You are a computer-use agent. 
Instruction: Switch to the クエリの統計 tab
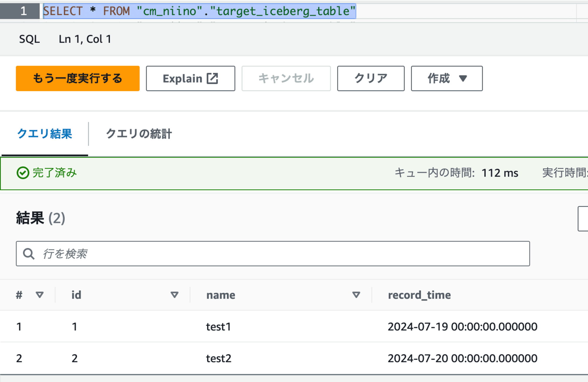click(x=139, y=134)
